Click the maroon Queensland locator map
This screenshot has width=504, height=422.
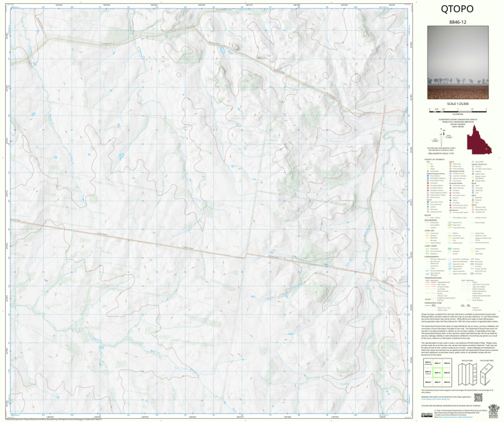(x=479, y=140)
